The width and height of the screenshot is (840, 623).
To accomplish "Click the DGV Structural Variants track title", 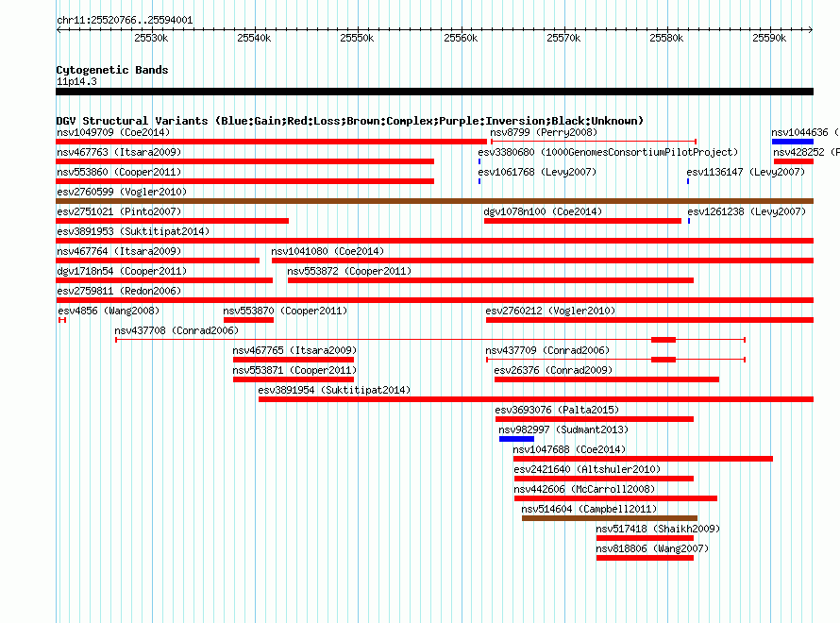I will coord(350,121).
